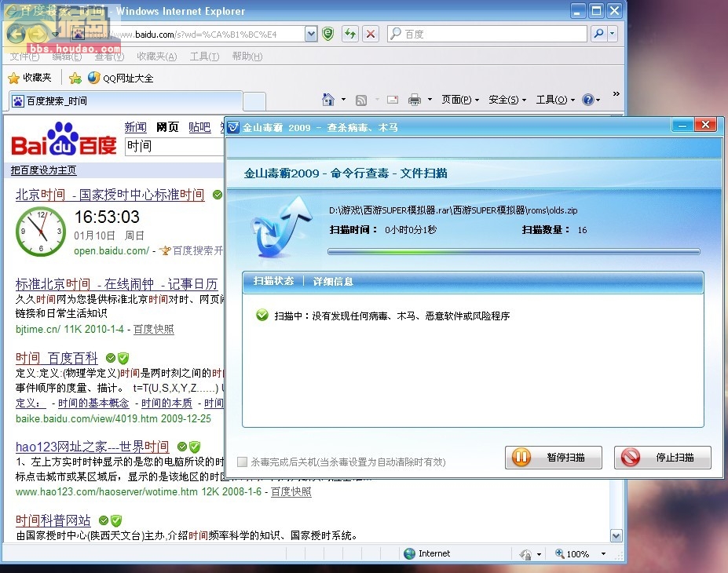Click the IE Back navigation button

point(16,34)
